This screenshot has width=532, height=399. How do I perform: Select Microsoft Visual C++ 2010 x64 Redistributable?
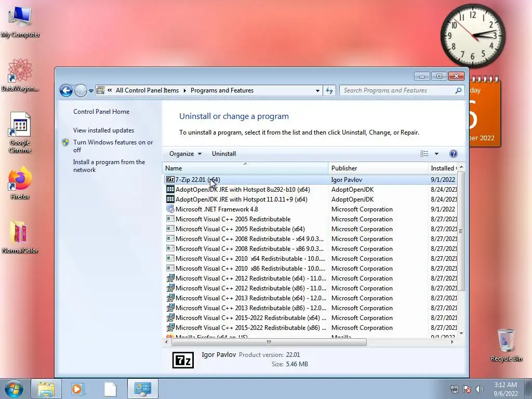coord(311,259)
